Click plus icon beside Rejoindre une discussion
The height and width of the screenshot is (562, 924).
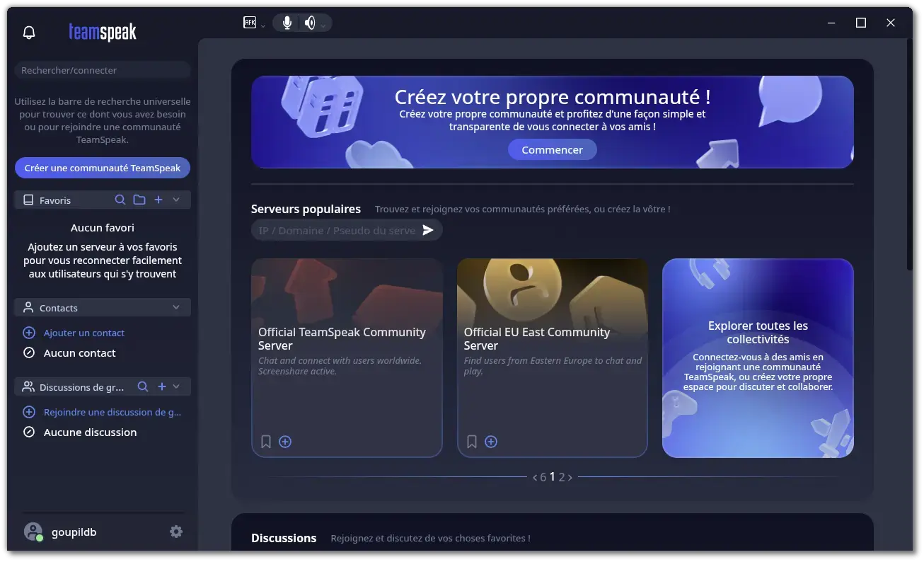[x=29, y=412]
